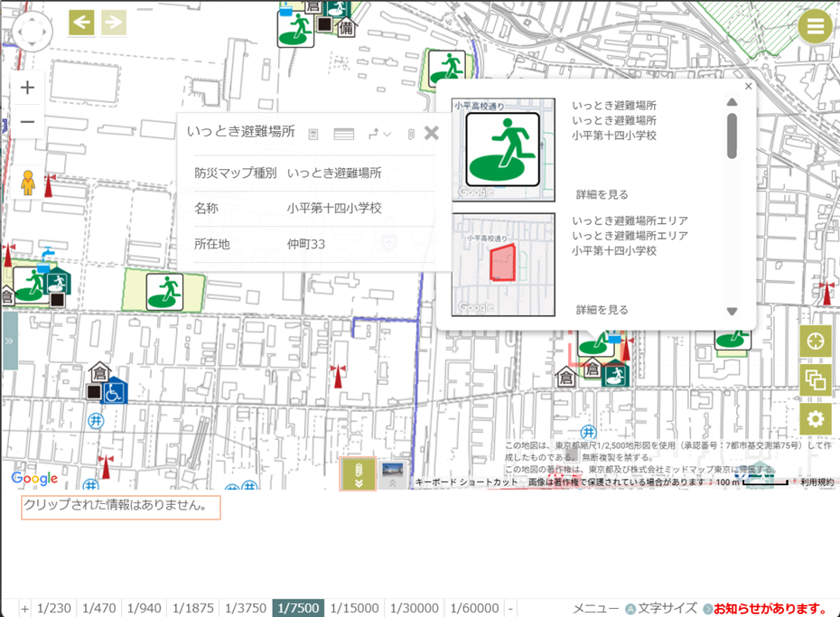This screenshot has height=617, width=840.
Task: Click the wheelchair accessible facility marker
Action: pyautogui.click(x=115, y=392)
